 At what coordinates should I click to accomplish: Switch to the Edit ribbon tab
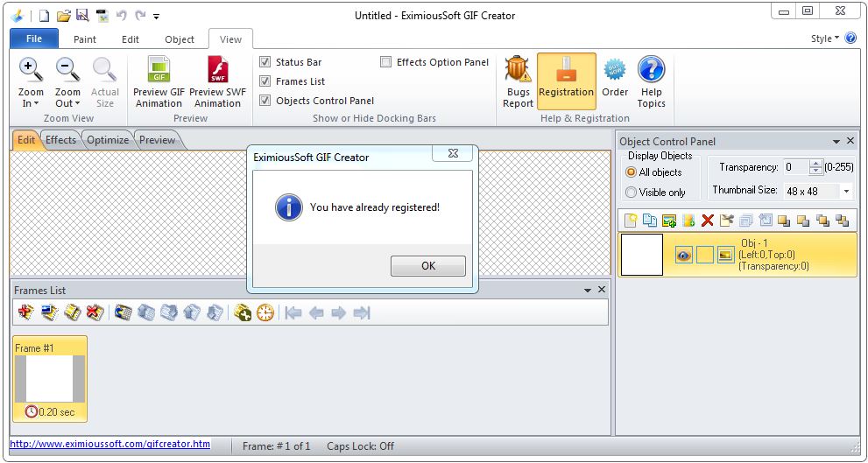131,39
